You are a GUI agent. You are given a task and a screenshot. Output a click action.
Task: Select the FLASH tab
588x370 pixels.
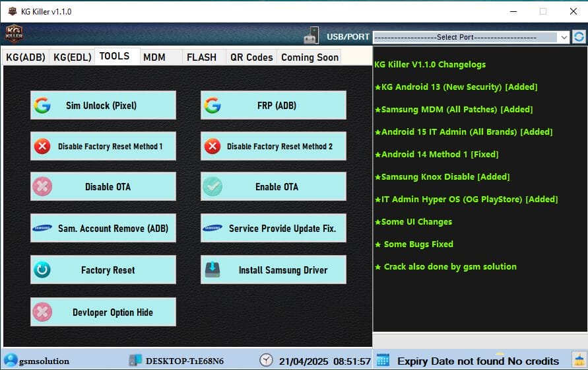click(201, 57)
